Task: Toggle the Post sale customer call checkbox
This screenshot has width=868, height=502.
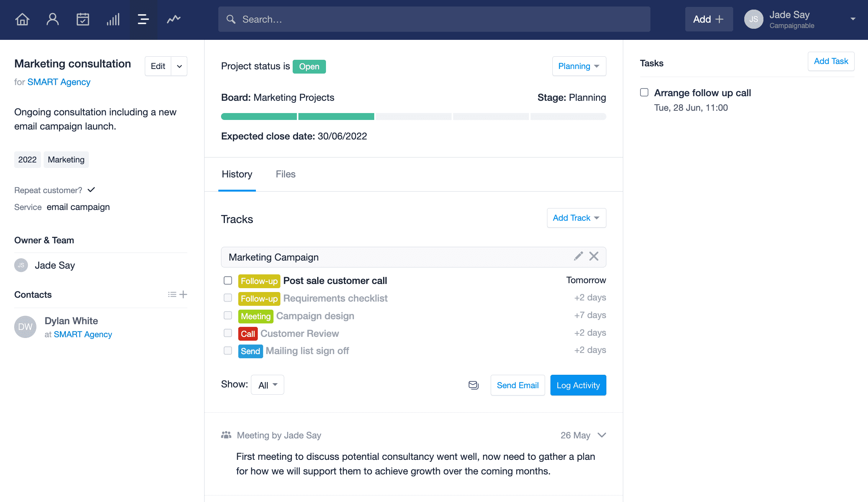Action: 228,280
